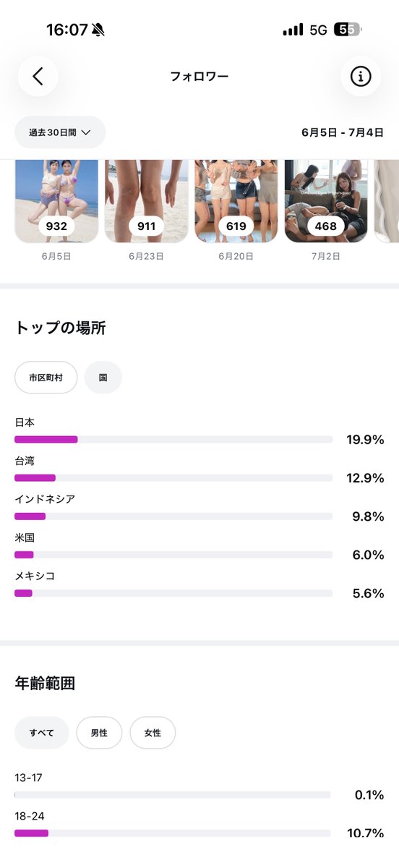The image size is (399, 868).
Task: Tap the 18-24 age range bar
Action: (x=173, y=833)
